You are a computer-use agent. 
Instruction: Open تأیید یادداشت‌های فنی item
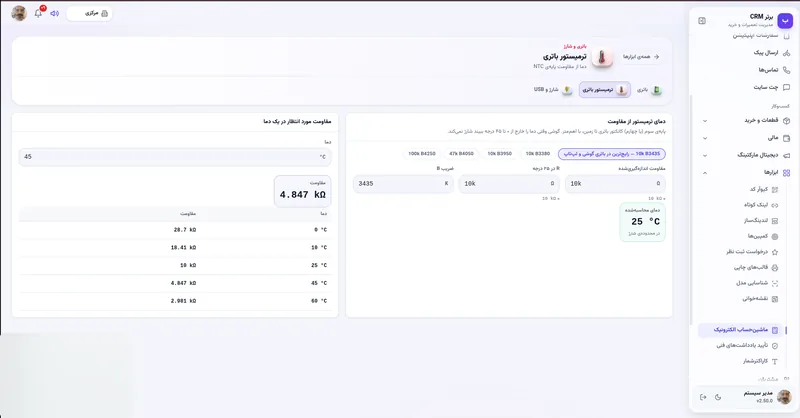(x=747, y=346)
